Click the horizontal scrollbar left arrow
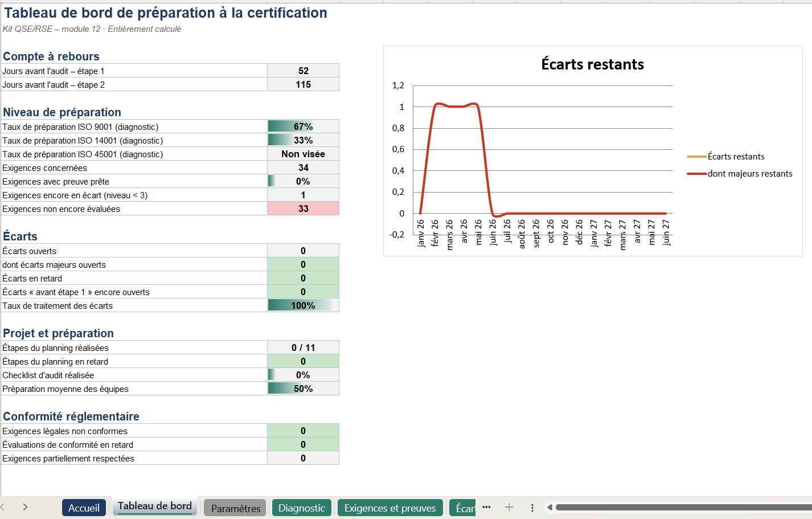812x519 pixels. pyautogui.click(x=549, y=507)
